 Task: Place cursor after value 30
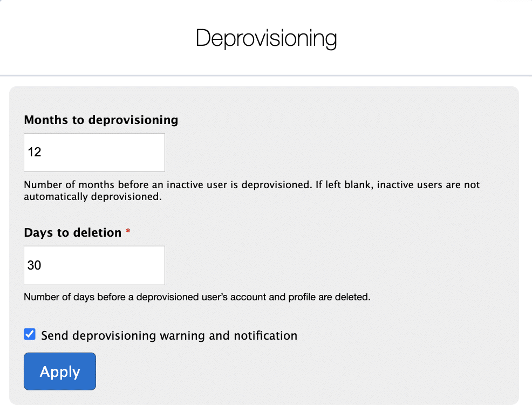pos(43,265)
